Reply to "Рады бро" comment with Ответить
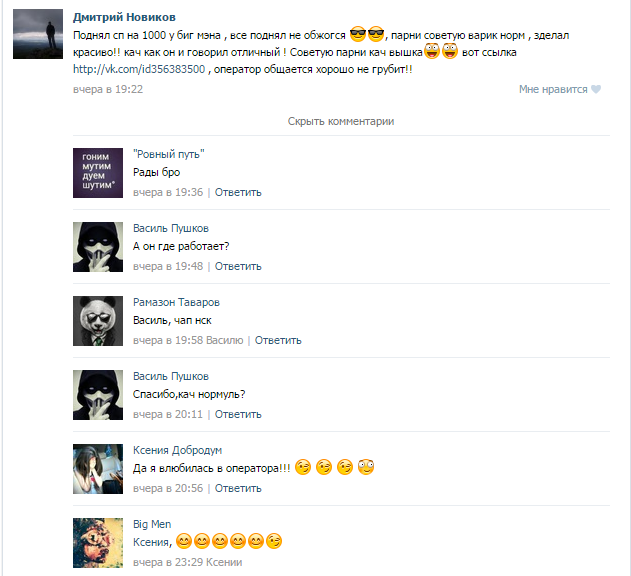This screenshot has height=576, width=631. coord(238,192)
